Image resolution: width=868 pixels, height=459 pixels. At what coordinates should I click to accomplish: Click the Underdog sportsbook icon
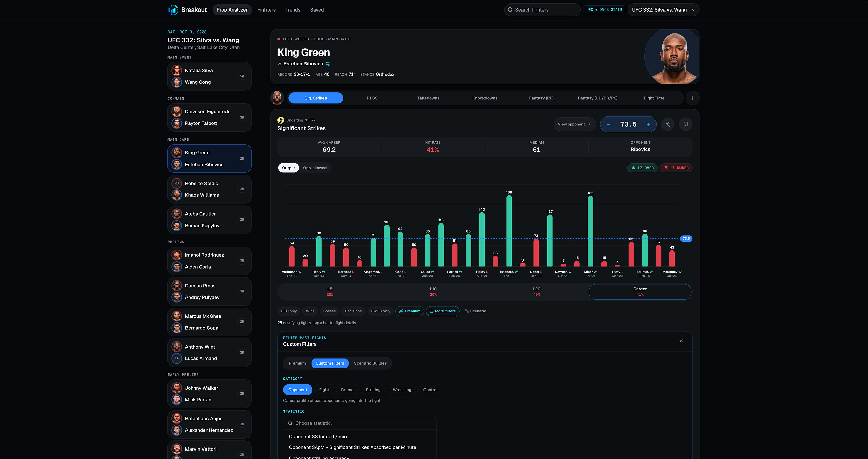[281, 120]
